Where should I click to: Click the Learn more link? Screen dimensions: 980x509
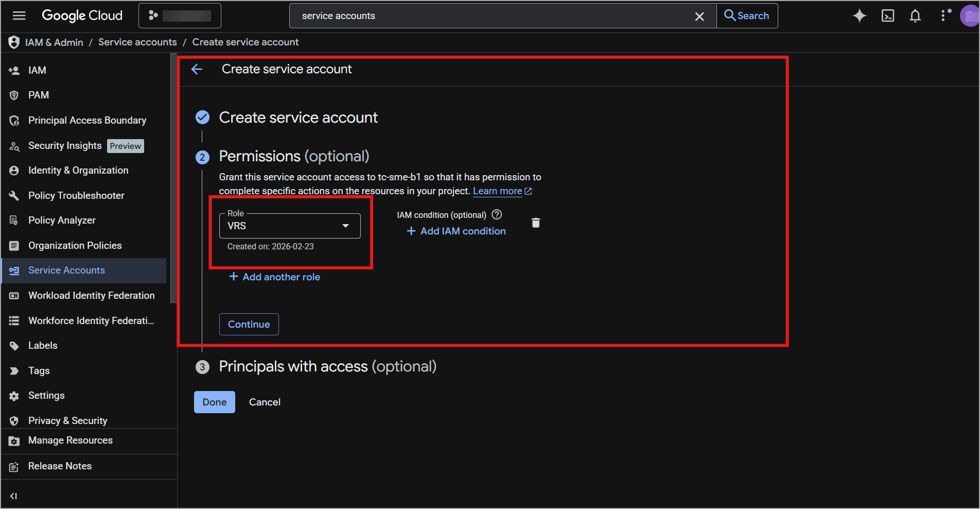(x=497, y=191)
